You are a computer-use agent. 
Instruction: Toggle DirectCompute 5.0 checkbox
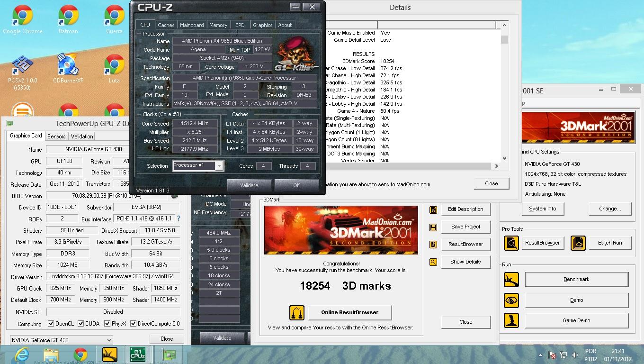(133, 324)
